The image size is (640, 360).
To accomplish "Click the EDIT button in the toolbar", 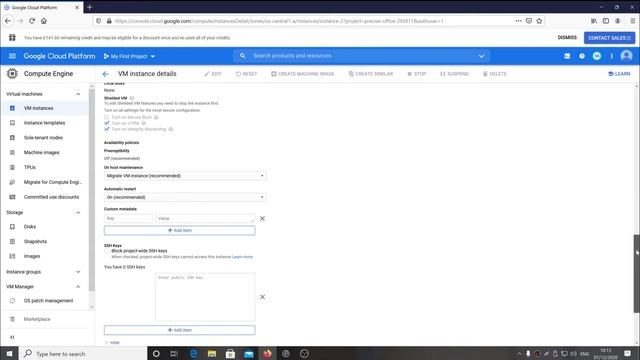I will (213, 74).
